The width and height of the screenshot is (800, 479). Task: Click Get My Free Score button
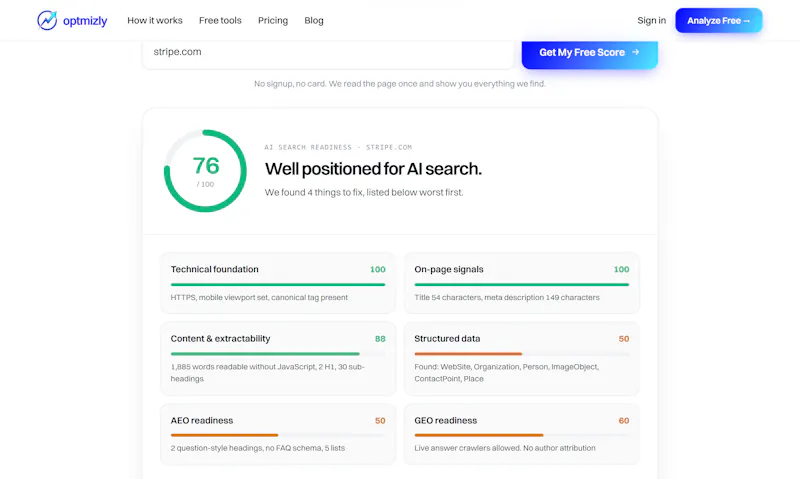tap(589, 53)
